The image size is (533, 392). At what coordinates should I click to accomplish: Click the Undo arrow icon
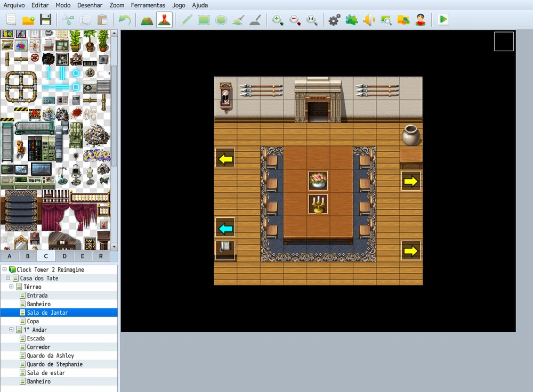point(124,20)
